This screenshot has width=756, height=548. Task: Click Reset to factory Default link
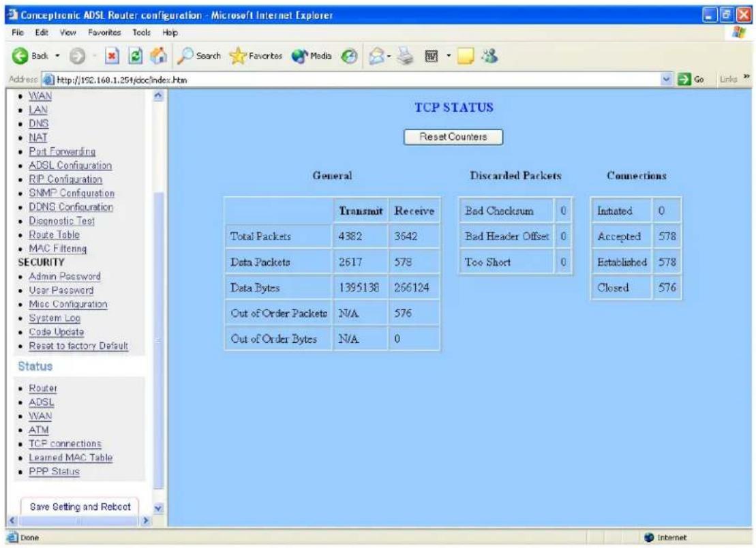(x=78, y=346)
